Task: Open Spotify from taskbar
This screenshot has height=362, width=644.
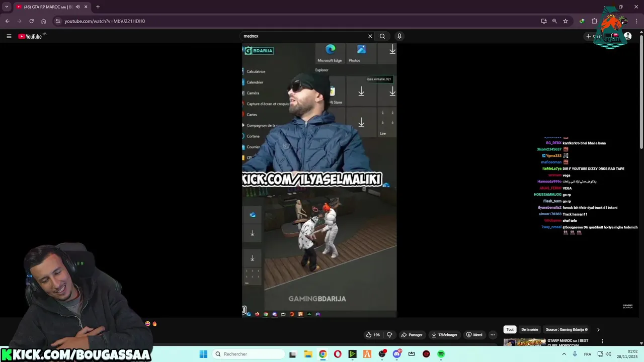Action: coord(441,354)
